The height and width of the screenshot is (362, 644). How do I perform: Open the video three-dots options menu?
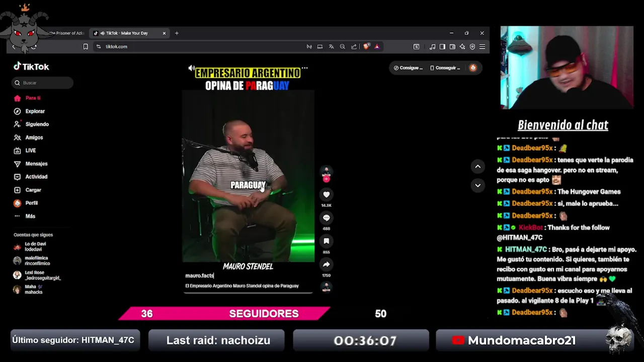coord(304,68)
